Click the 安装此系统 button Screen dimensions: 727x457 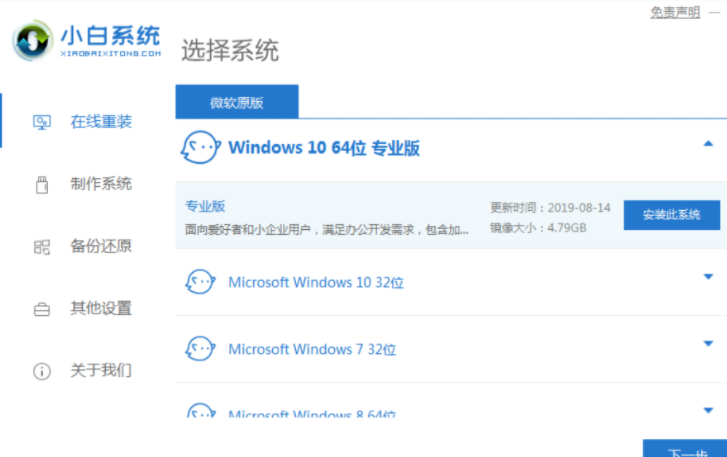pos(672,215)
